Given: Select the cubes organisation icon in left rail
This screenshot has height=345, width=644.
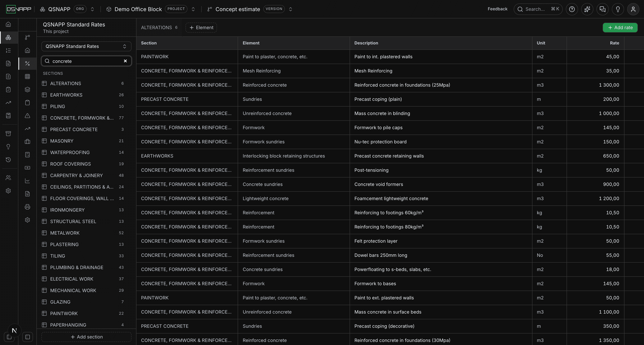Looking at the screenshot, I should [8, 38].
